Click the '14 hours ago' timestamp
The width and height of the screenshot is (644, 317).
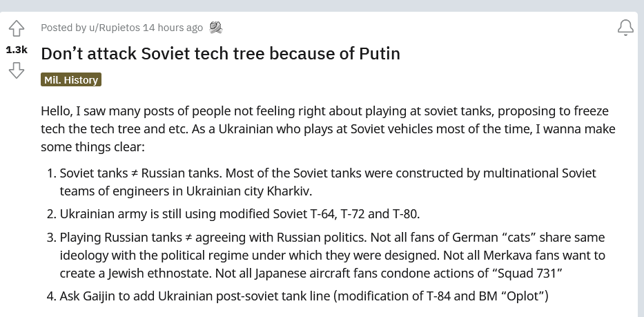coord(173,28)
